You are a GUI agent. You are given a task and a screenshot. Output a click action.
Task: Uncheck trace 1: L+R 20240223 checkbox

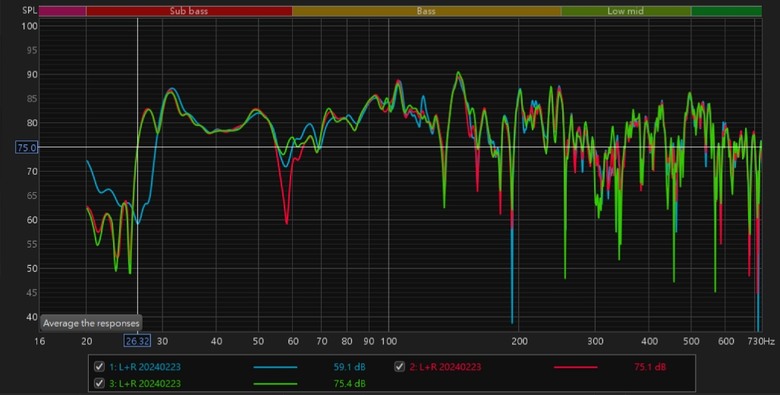coord(99,367)
